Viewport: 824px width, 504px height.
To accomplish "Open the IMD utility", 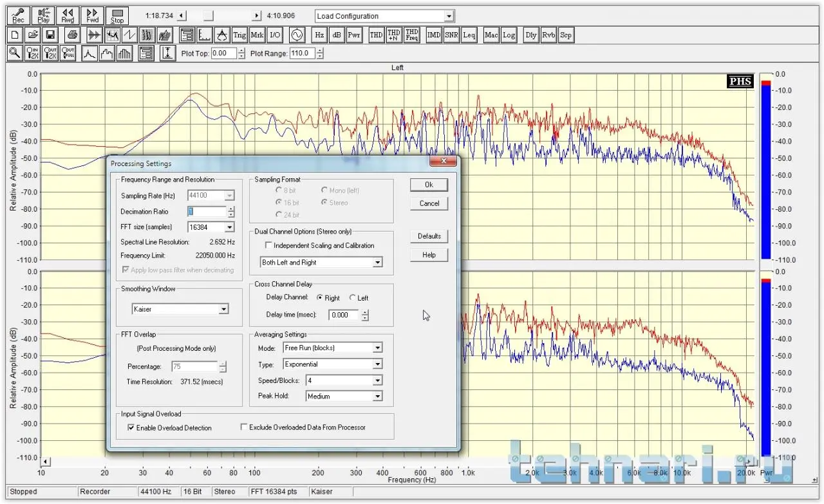I will point(434,35).
